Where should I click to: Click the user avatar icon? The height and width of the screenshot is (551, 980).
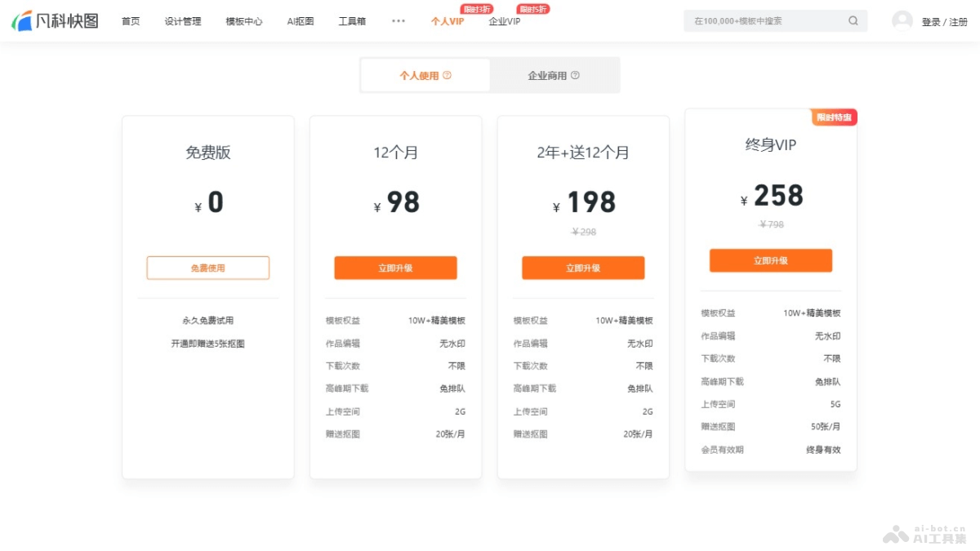coord(901,20)
